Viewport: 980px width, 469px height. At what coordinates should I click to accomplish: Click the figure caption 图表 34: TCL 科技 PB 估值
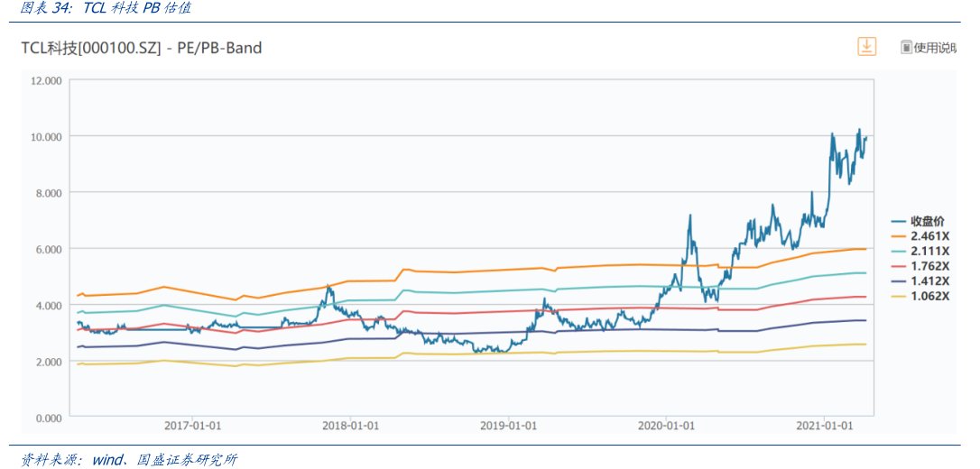(x=106, y=8)
